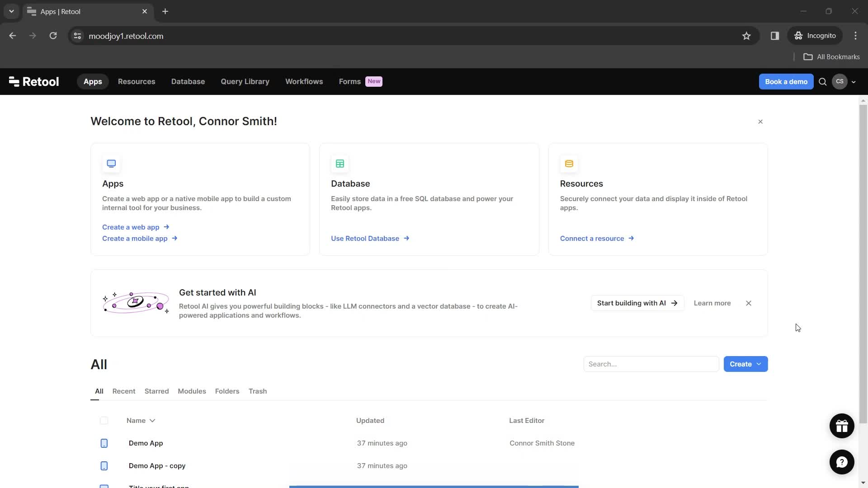Screen dimensions: 868x488
Task: Click the Forms New menu item
Action: coord(359,81)
